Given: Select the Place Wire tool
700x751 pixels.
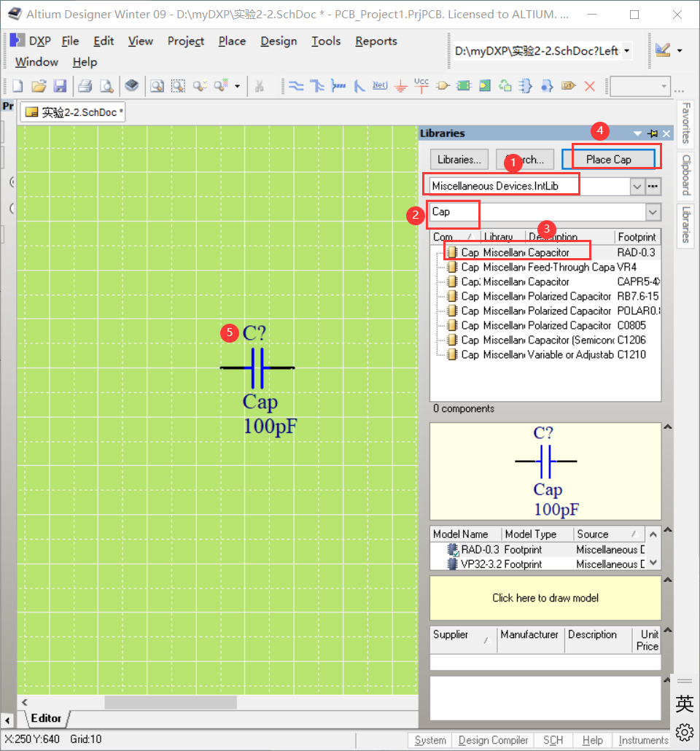Looking at the screenshot, I should click(x=296, y=86).
